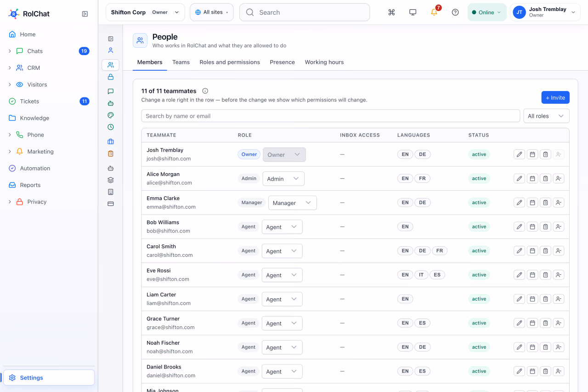
Task: Open the palette appearance settings icon
Action: coord(111,115)
